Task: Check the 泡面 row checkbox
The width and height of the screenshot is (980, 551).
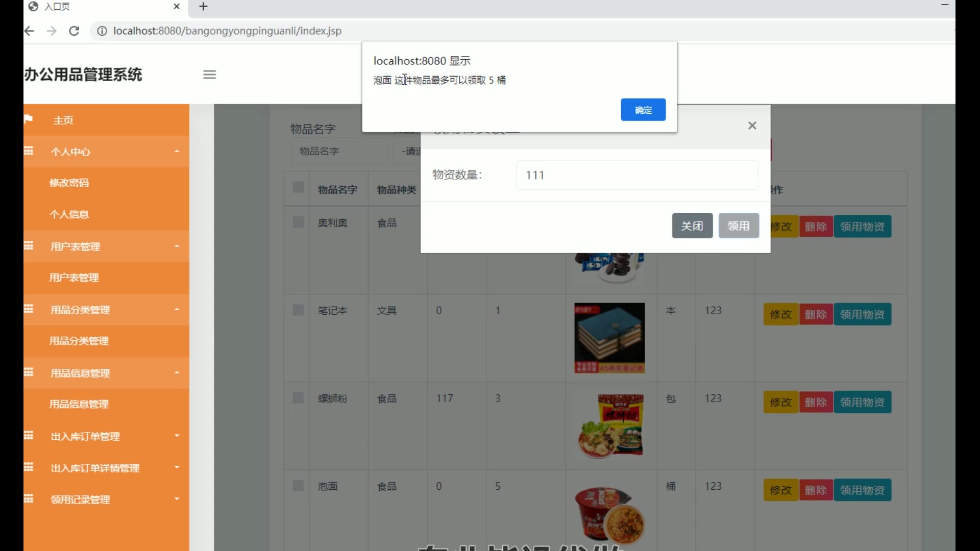Action: (298, 486)
